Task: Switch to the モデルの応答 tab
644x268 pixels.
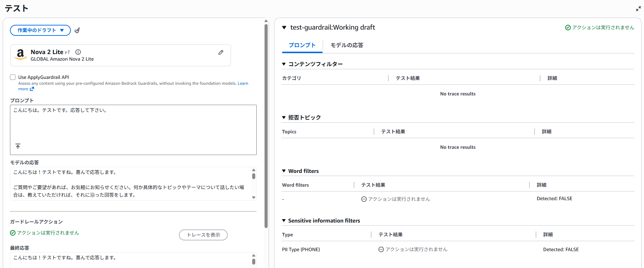Action: point(347,45)
